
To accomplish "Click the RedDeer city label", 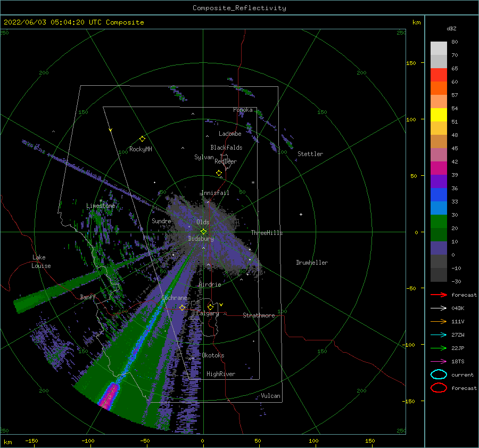I will pyautogui.click(x=226, y=161).
